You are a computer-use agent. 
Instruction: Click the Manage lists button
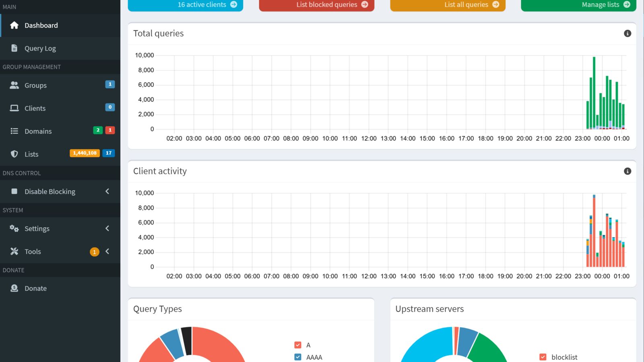tap(578, 5)
